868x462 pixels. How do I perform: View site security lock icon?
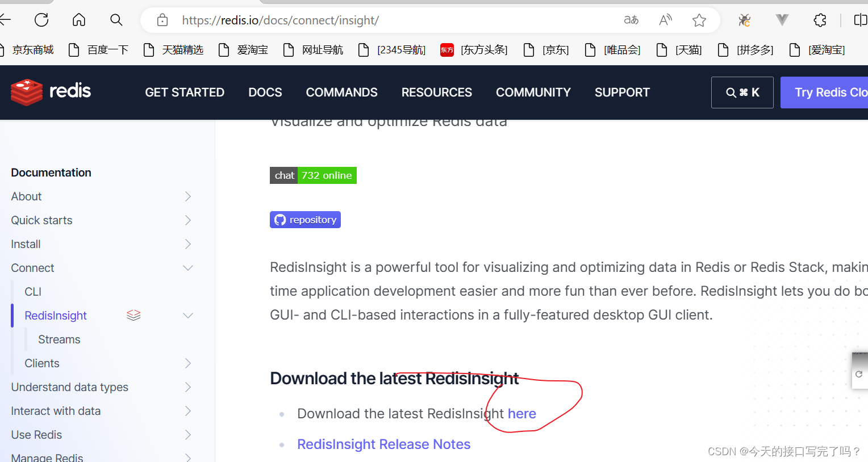point(162,20)
